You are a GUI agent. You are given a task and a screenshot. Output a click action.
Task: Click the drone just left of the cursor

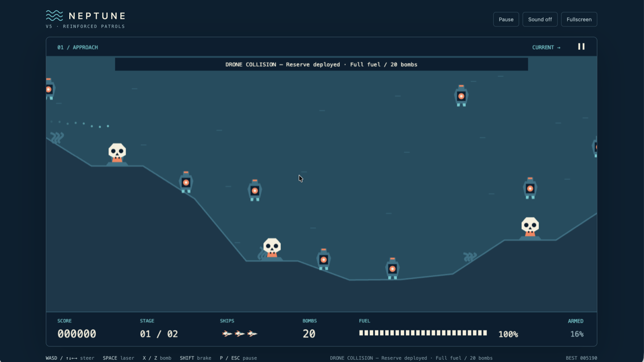(255, 190)
